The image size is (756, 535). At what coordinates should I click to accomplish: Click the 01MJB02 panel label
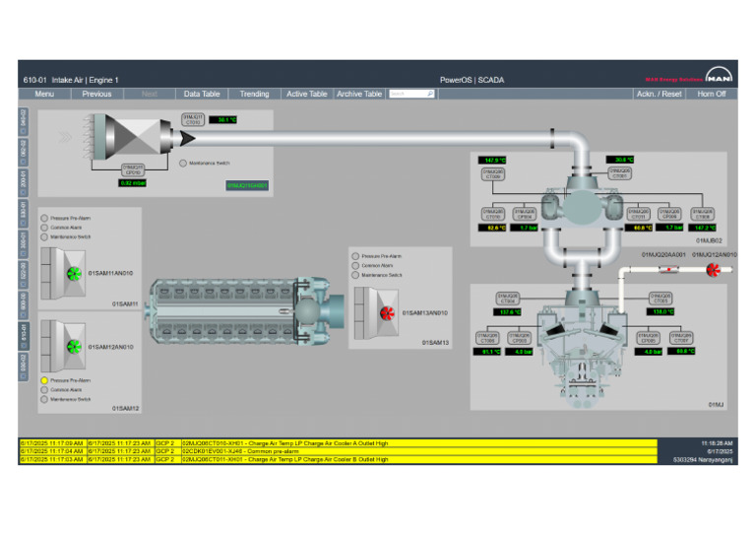click(709, 240)
